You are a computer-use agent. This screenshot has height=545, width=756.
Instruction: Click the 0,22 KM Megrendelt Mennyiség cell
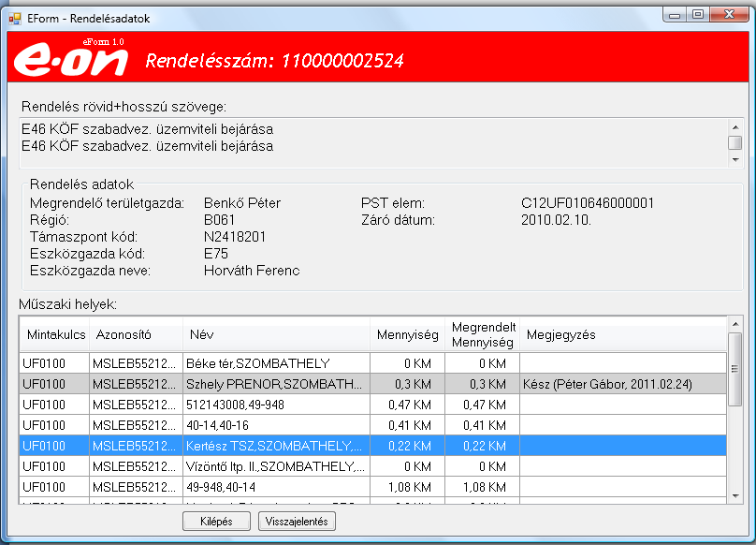coord(483,446)
